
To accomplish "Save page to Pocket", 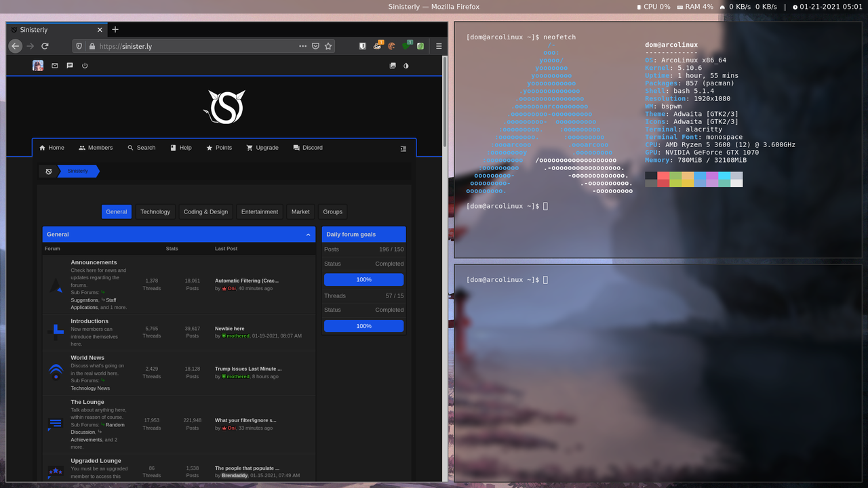I will pos(315,46).
